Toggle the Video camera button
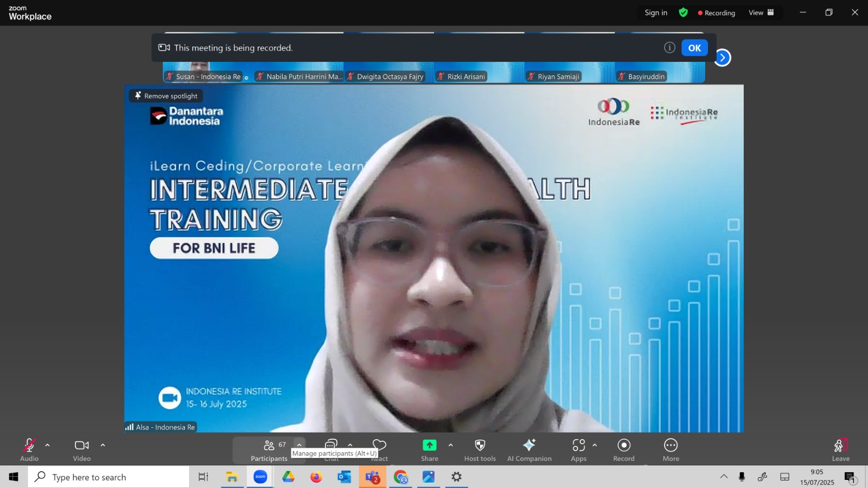The image size is (868, 488). [82, 445]
